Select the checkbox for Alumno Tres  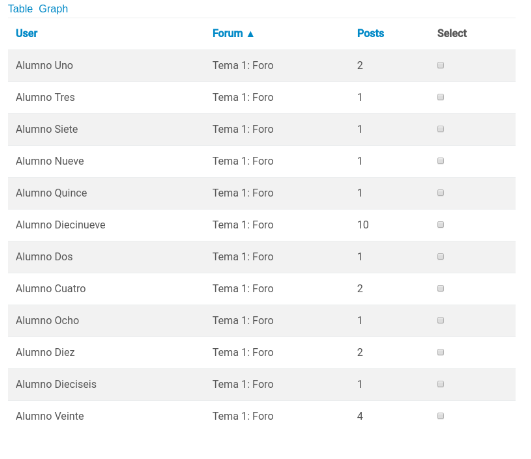[440, 97]
